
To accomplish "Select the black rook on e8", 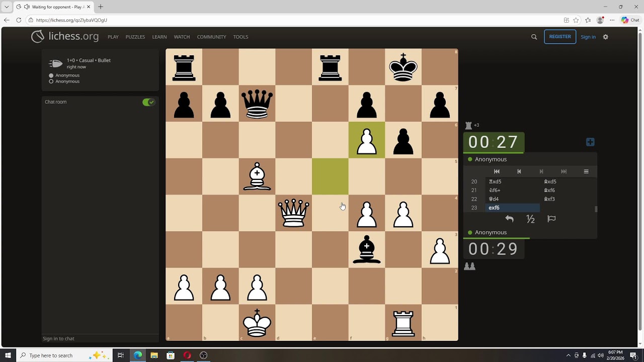I will click(330, 67).
